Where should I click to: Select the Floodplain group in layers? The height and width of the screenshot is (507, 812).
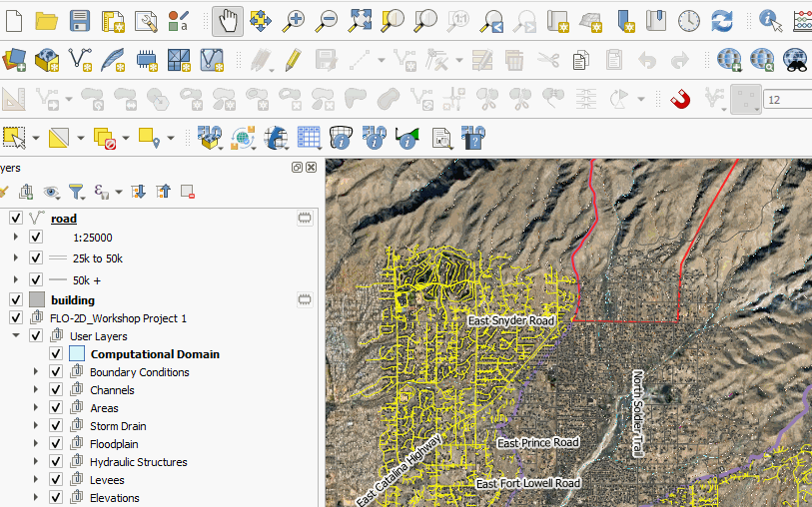pos(114,444)
